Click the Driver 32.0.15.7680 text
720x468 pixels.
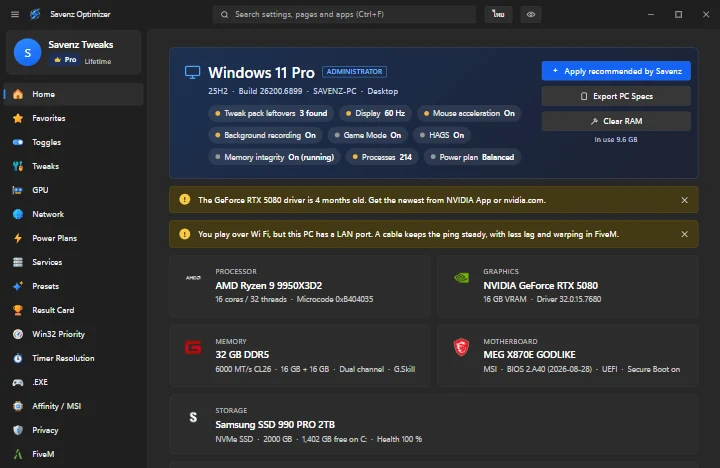tap(568, 299)
